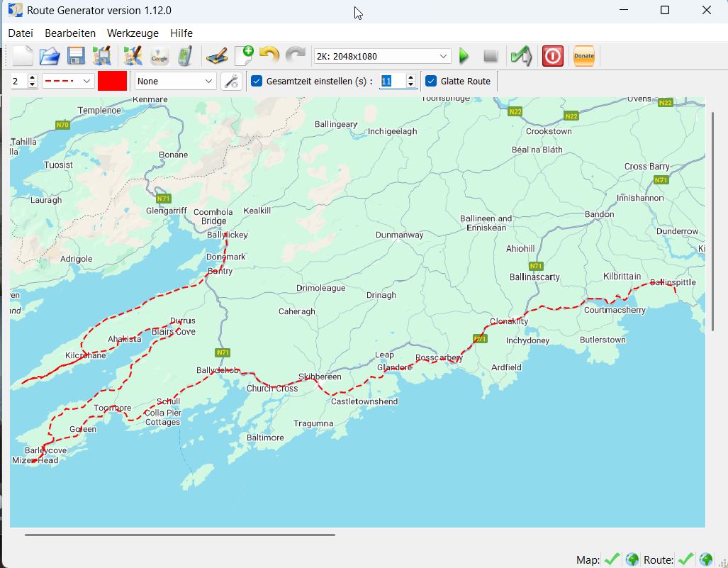
Task: Disable the Glatte Route checkbox
Action: (430, 82)
